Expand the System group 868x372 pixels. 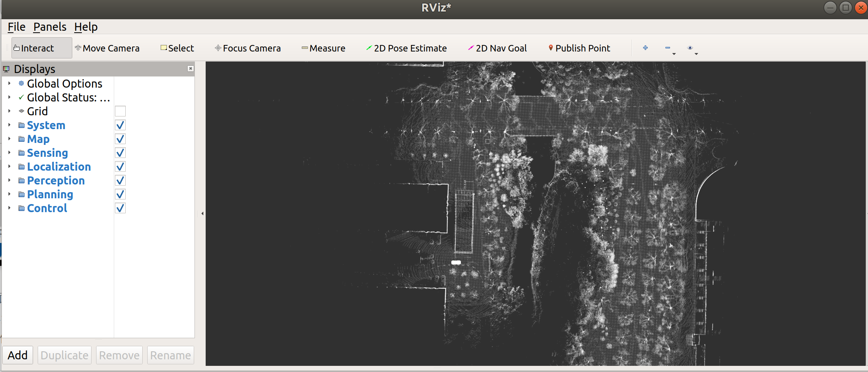[x=9, y=125]
